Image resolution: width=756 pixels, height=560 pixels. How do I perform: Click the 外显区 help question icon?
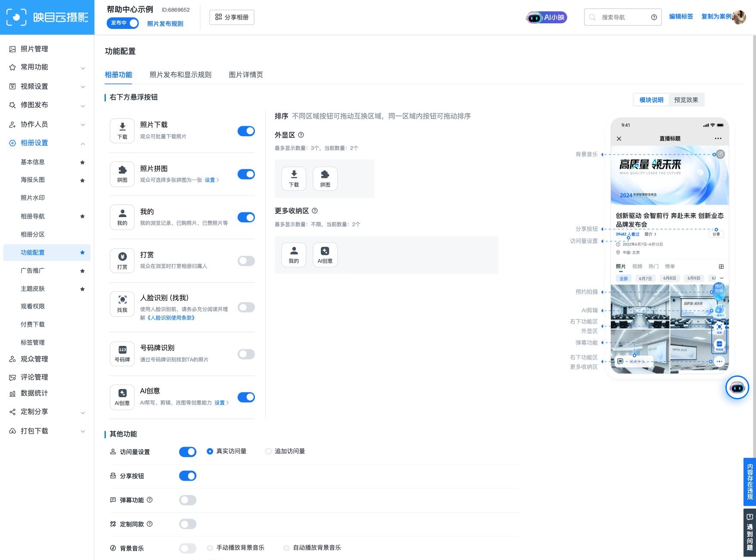pyautogui.click(x=301, y=135)
